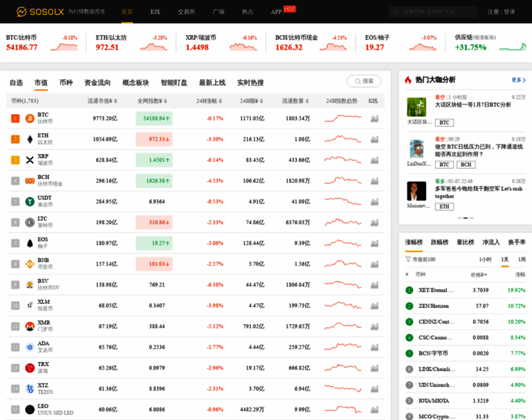Switch to 净流入 ranking tab

(491, 242)
